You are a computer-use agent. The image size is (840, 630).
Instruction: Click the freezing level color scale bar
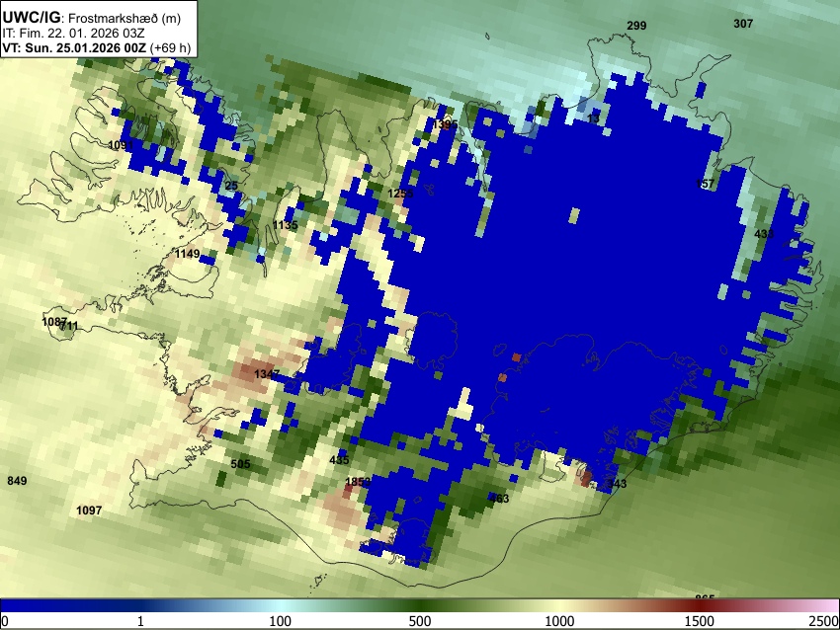coord(420,605)
